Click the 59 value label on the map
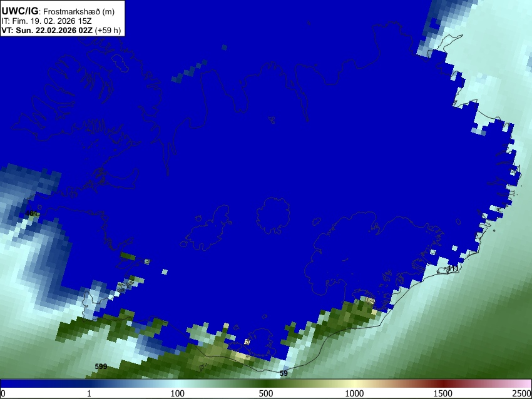Viewport: 532px width, 399px height. (x=284, y=373)
